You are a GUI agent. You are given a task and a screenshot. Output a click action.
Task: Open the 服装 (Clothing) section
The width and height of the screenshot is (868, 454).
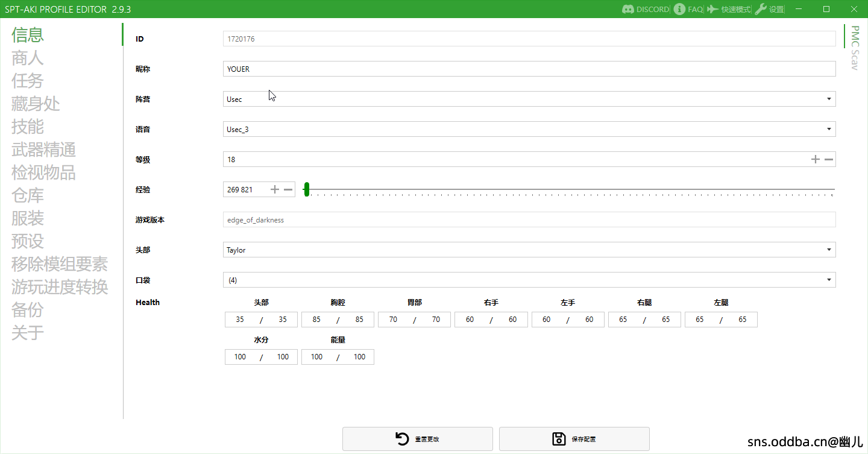28,218
